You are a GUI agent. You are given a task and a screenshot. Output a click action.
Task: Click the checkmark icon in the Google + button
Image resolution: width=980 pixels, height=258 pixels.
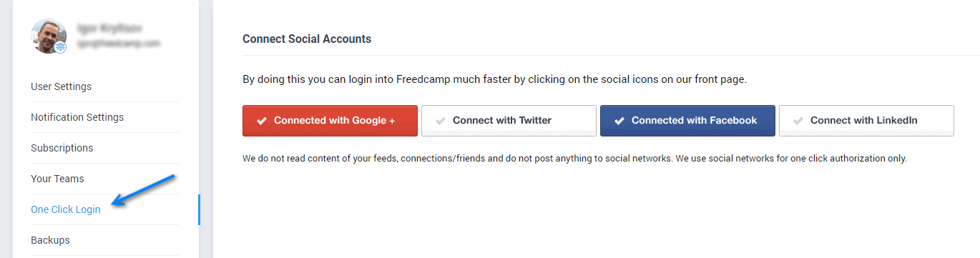pyautogui.click(x=262, y=121)
